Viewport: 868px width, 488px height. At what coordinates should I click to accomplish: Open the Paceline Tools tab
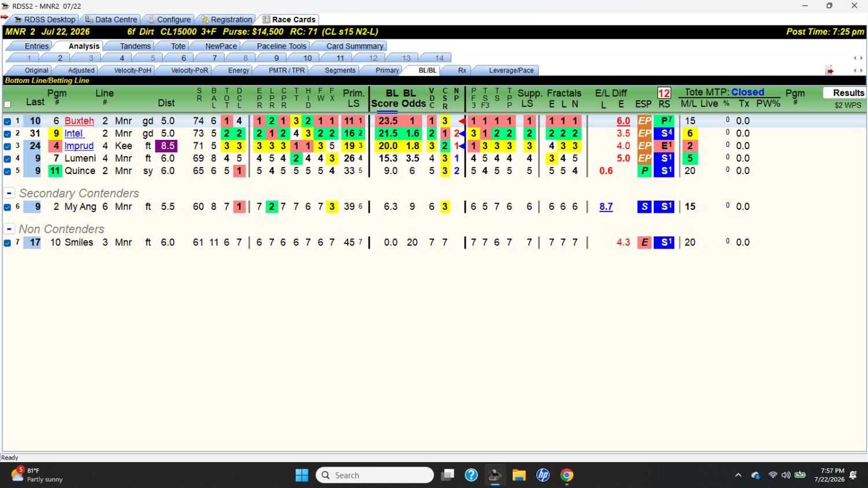coord(281,46)
